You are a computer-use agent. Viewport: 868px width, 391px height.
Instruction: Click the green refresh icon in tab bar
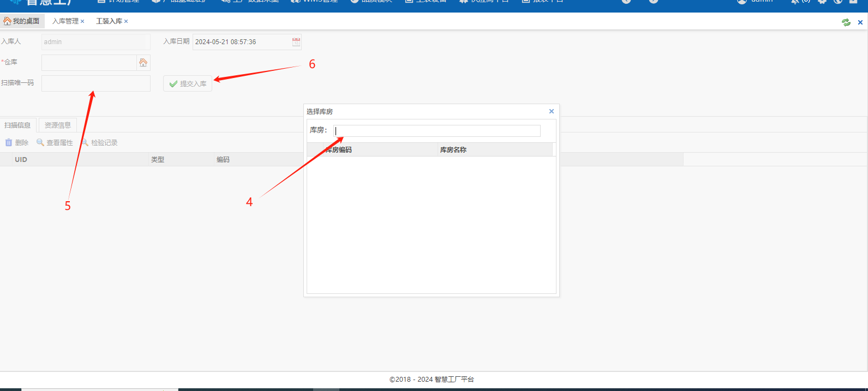pyautogui.click(x=846, y=22)
